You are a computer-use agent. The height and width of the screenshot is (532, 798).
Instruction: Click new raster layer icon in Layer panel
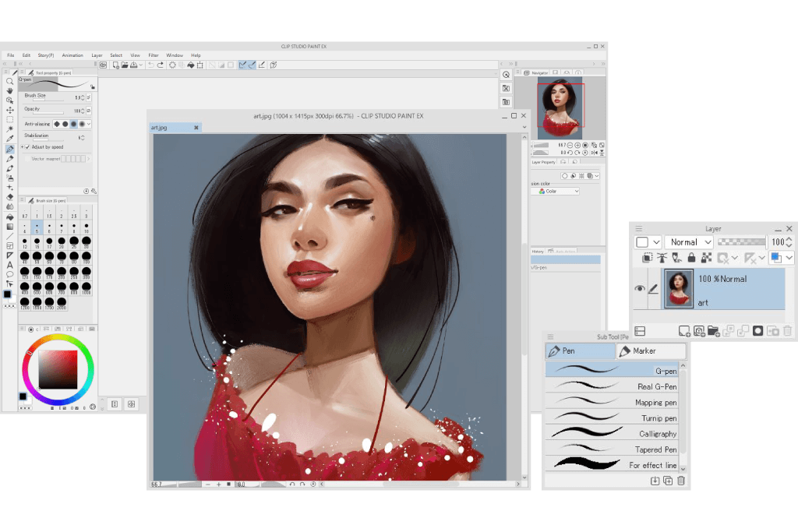(683, 331)
